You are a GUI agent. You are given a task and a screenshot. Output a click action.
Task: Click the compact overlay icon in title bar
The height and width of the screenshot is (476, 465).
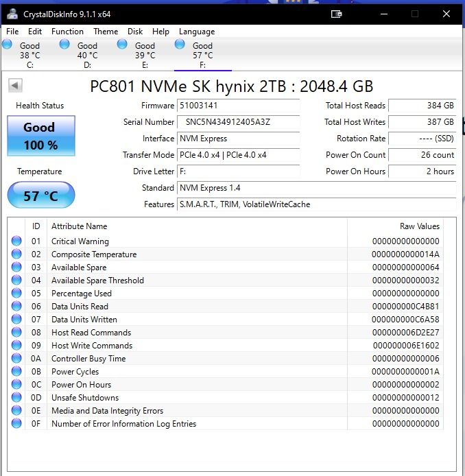click(336, 14)
